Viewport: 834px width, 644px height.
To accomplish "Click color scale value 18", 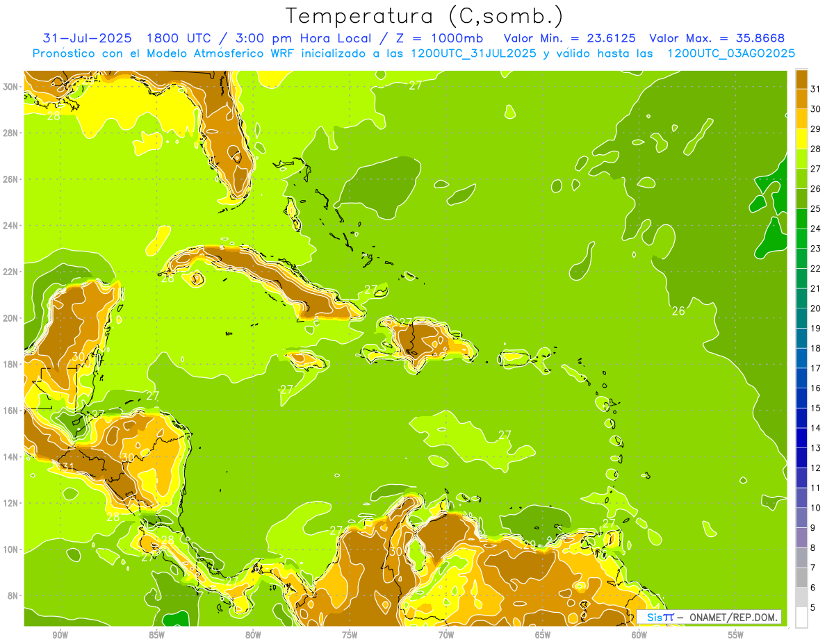I will click(x=816, y=348).
